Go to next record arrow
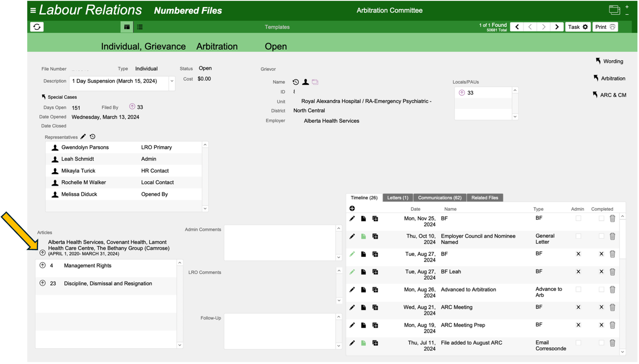The image size is (639, 364). coord(544,27)
